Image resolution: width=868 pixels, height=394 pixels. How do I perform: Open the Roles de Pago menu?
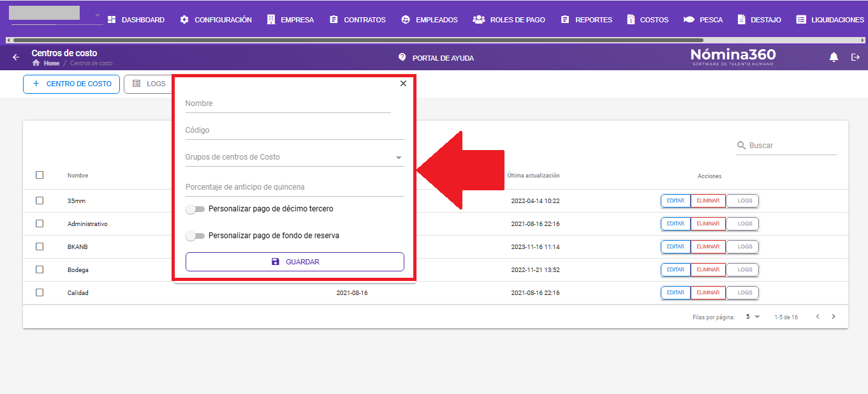pyautogui.click(x=509, y=20)
